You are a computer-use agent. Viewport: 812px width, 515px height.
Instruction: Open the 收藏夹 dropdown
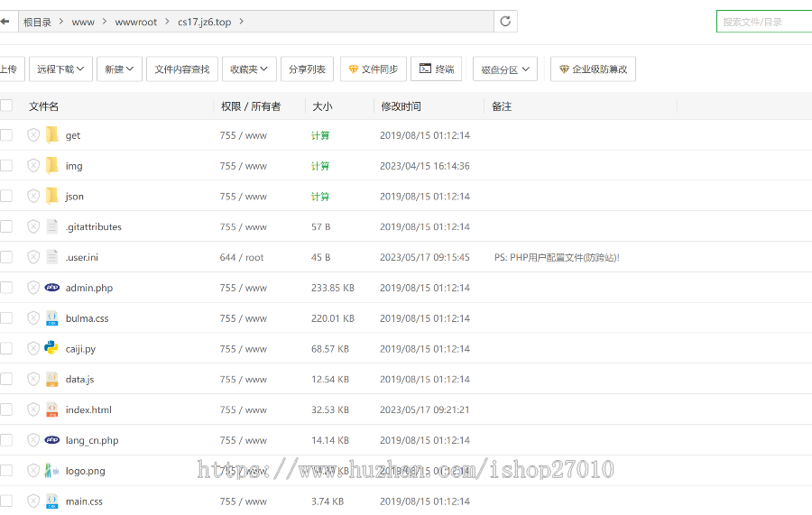click(249, 69)
